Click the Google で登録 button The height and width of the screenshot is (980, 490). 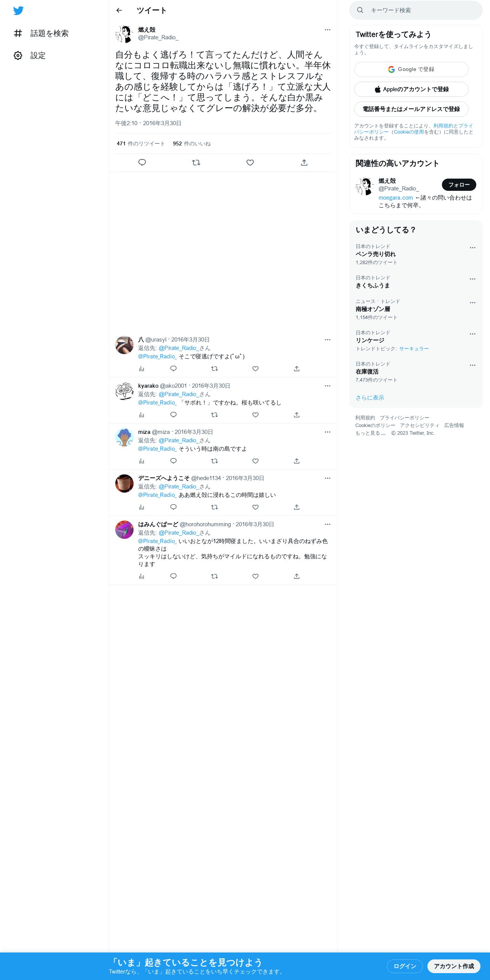[411, 69]
